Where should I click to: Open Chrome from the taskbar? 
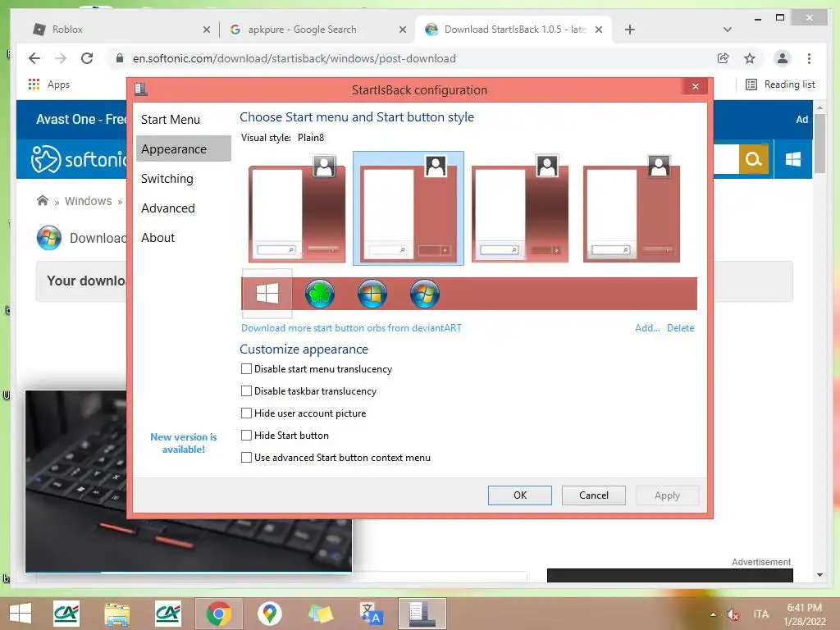pyautogui.click(x=218, y=614)
